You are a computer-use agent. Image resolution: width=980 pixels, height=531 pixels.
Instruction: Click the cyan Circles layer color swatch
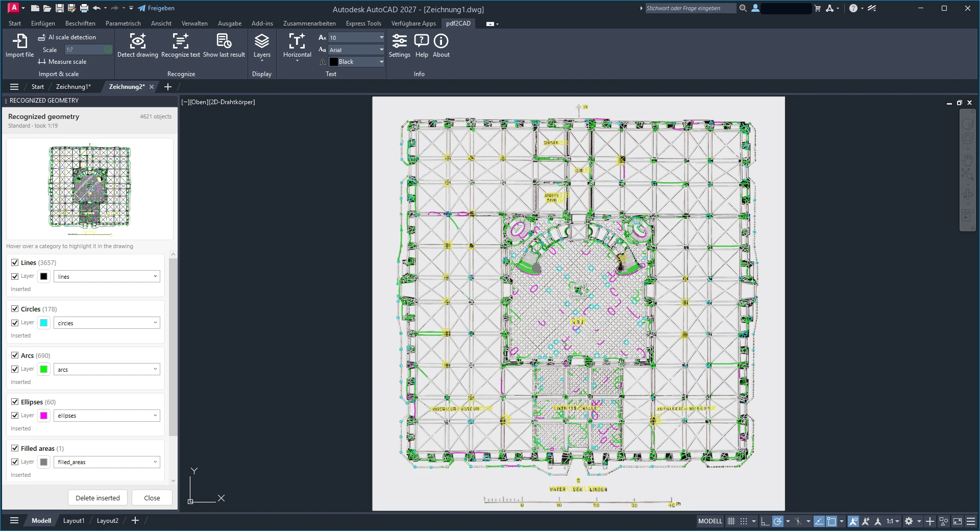point(44,323)
